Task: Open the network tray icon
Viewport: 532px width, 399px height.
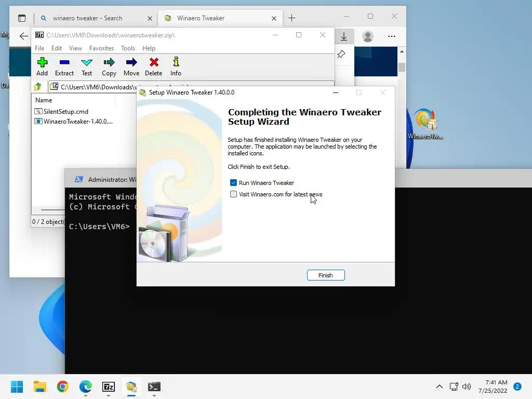Action: click(x=454, y=387)
